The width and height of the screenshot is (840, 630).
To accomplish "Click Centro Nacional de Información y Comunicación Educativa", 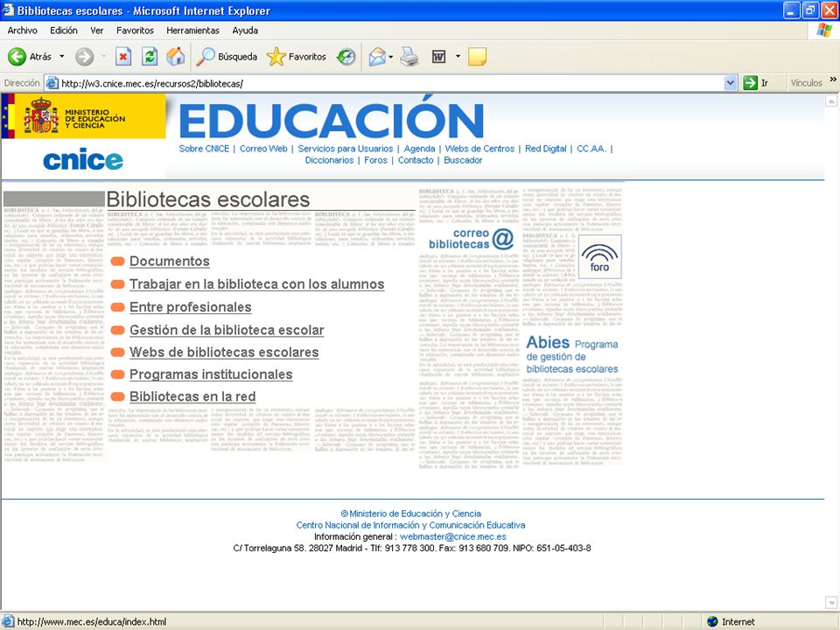I will pos(411,525).
